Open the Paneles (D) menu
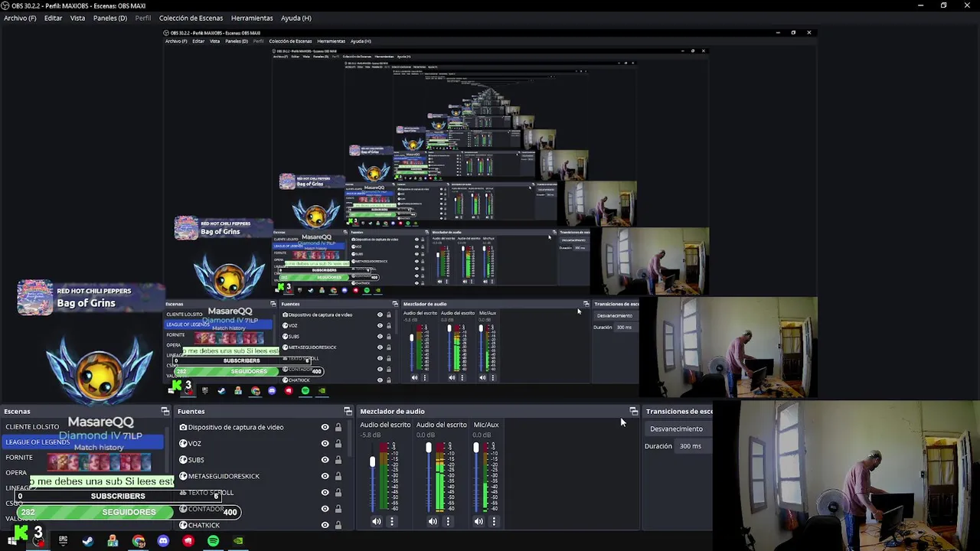980x551 pixels. point(110,18)
